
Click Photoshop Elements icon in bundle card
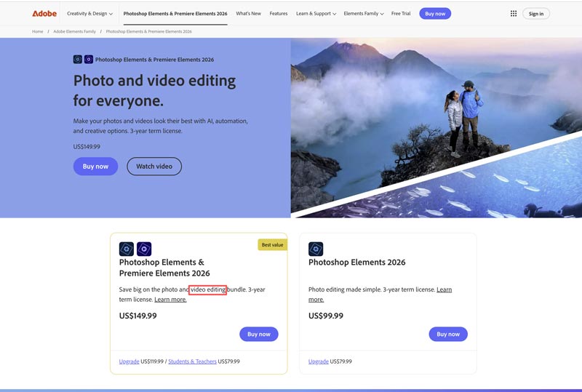(126, 249)
